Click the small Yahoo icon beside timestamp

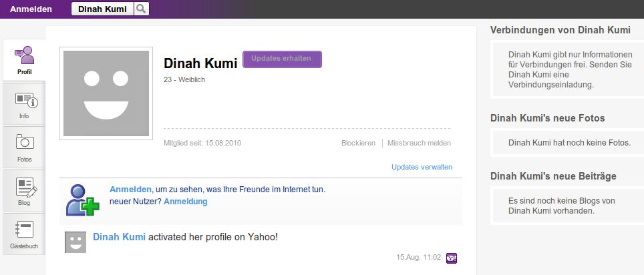click(452, 257)
